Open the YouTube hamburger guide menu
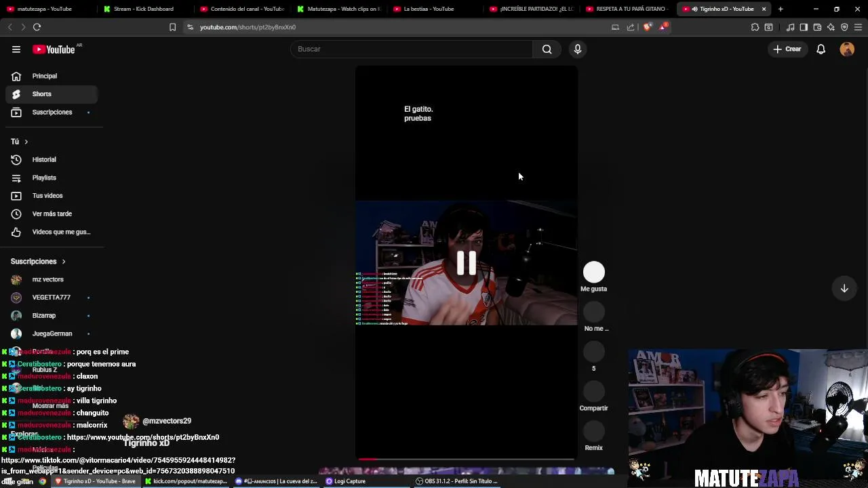Screen dimensions: 868x488 coord(16,49)
